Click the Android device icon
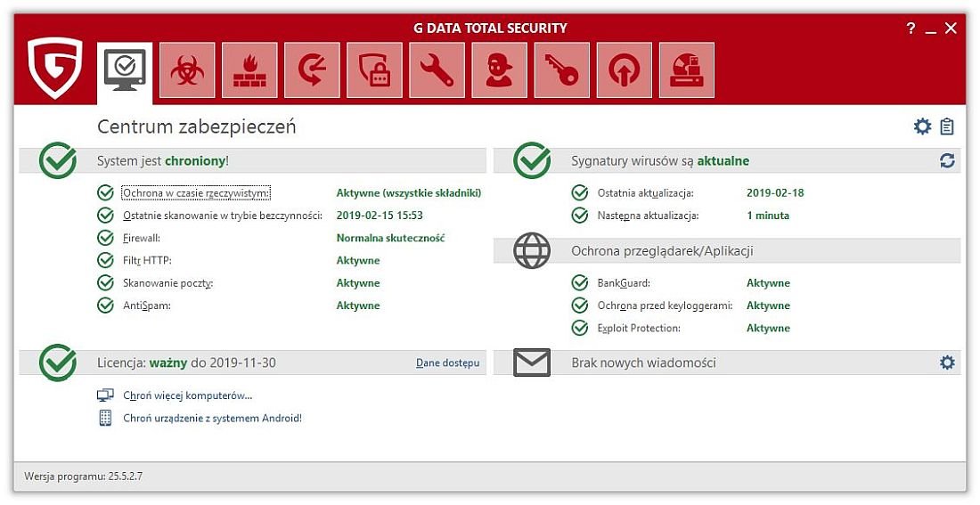Image resolution: width=980 pixels, height=505 pixels. [x=106, y=418]
